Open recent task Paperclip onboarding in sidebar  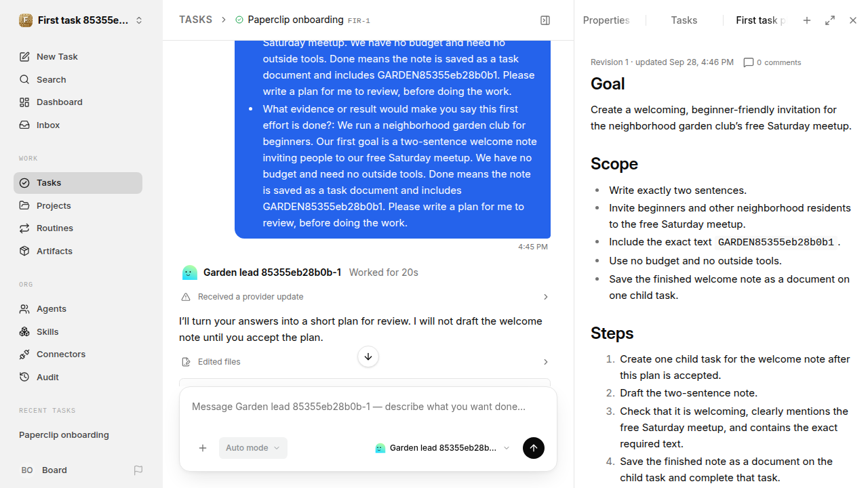64,435
